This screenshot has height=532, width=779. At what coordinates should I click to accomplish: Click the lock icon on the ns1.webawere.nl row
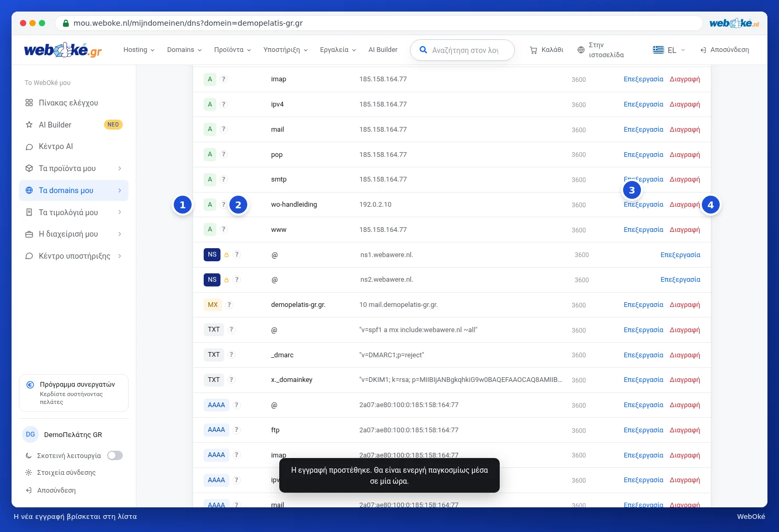click(x=227, y=254)
